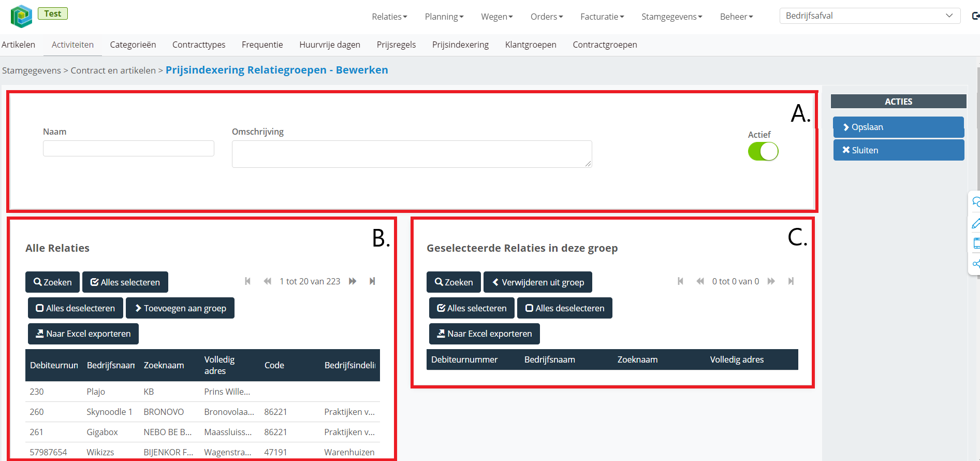The image size is (980, 461).
Task: Expand the Relaties menu
Action: tap(389, 17)
